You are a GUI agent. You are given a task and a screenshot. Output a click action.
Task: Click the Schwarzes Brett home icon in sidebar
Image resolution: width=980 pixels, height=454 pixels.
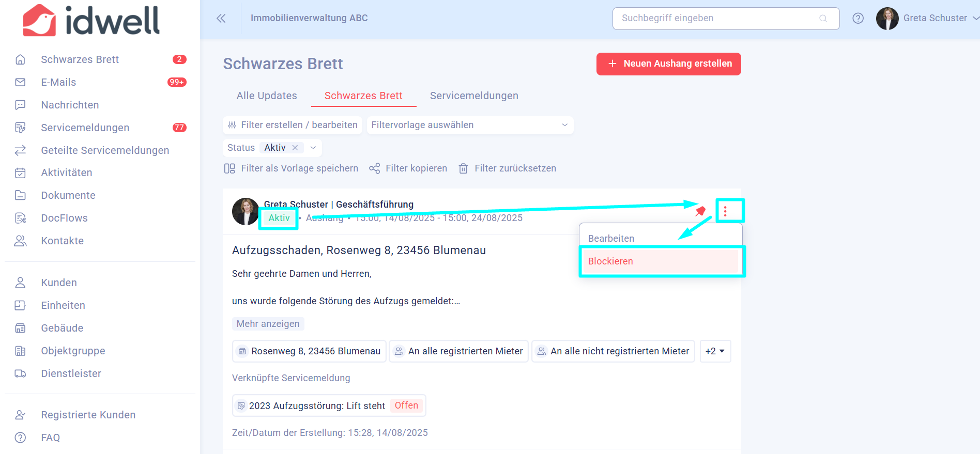pyautogui.click(x=20, y=59)
